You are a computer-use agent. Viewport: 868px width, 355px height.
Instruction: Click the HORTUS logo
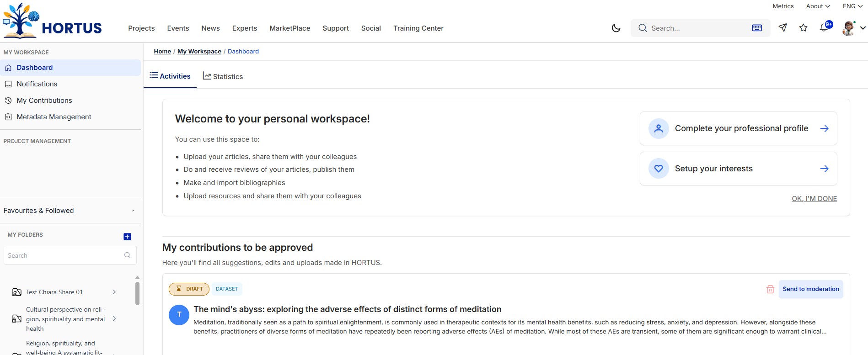(x=53, y=21)
